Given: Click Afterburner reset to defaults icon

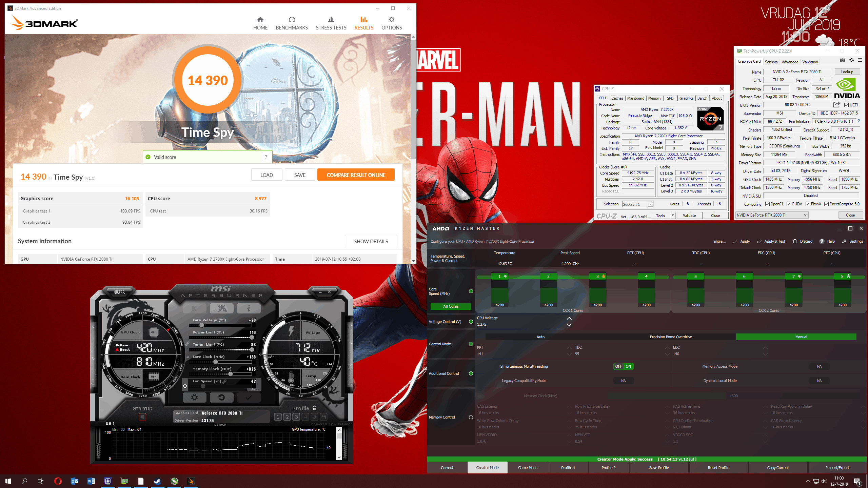Looking at the screenshot, I should pyautogui.click(x=221, y=398).
